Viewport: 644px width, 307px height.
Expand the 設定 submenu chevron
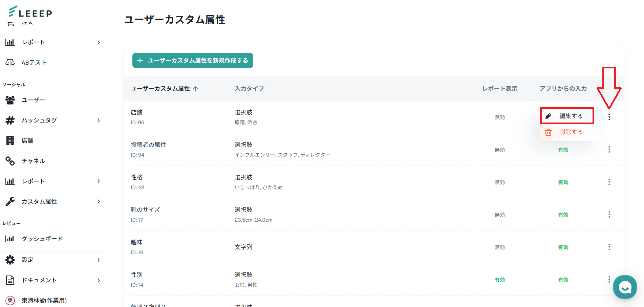click(99, 260)
